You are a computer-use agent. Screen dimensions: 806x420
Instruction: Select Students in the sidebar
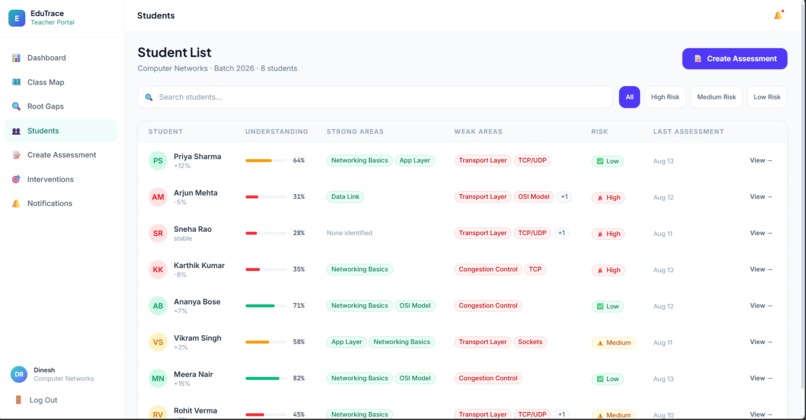click(x=61, y=131)
